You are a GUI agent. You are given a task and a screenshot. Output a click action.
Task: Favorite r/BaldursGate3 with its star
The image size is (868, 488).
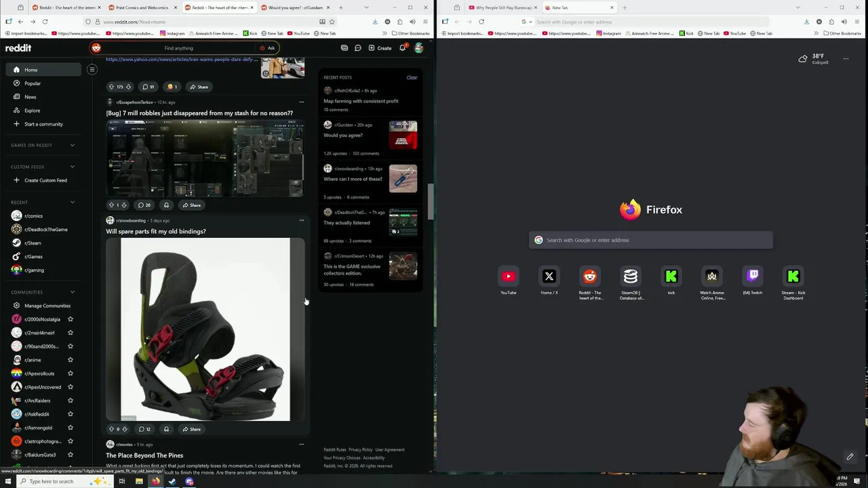coord(71,455)
